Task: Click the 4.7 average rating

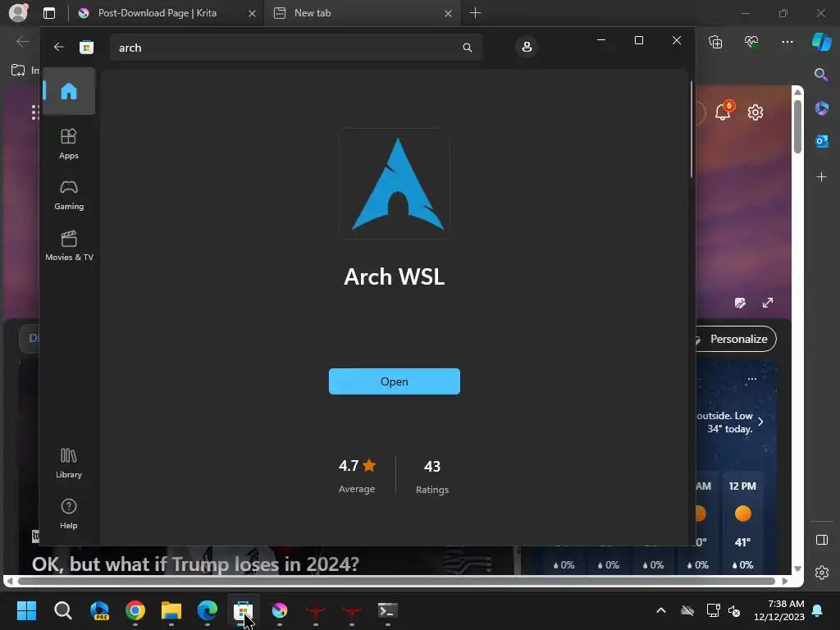Action: click(357, 476)
